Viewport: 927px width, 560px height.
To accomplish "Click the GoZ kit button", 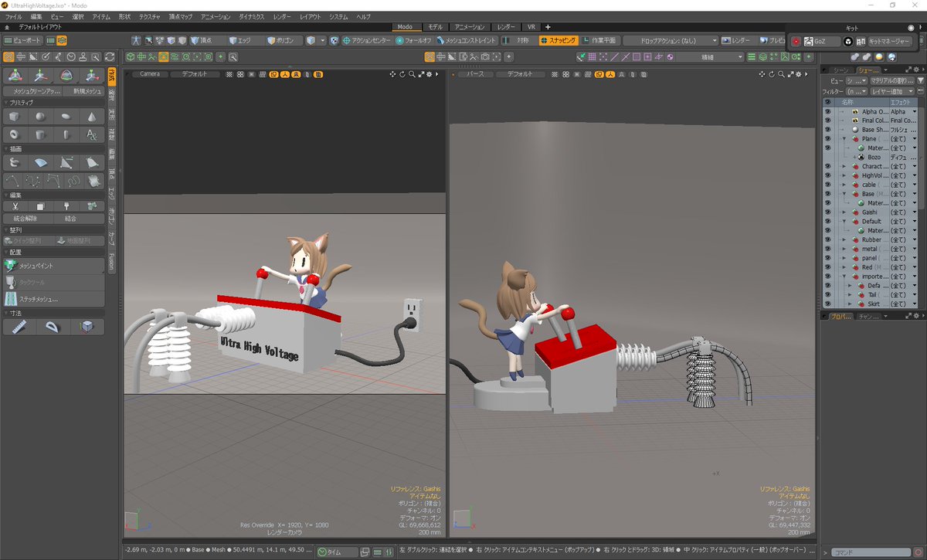I will [821, 41].
